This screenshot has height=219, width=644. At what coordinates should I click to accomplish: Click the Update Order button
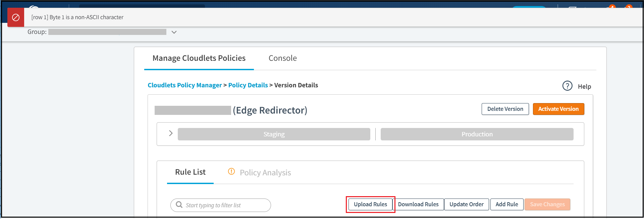click(466, 204)
